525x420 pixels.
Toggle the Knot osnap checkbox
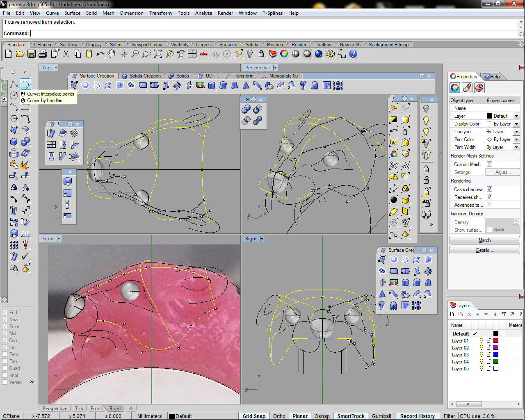(x=5, y=375)
